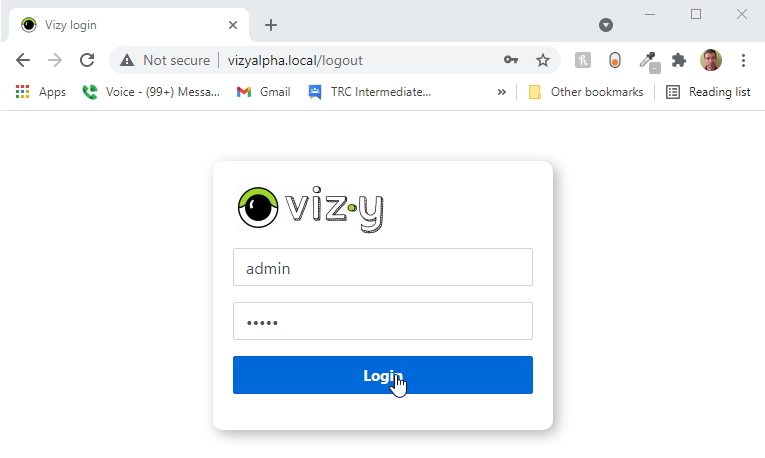The width and height of the screenshot is (765, 458).
Task: Click the Login button
Action: [x=382, y=375]
